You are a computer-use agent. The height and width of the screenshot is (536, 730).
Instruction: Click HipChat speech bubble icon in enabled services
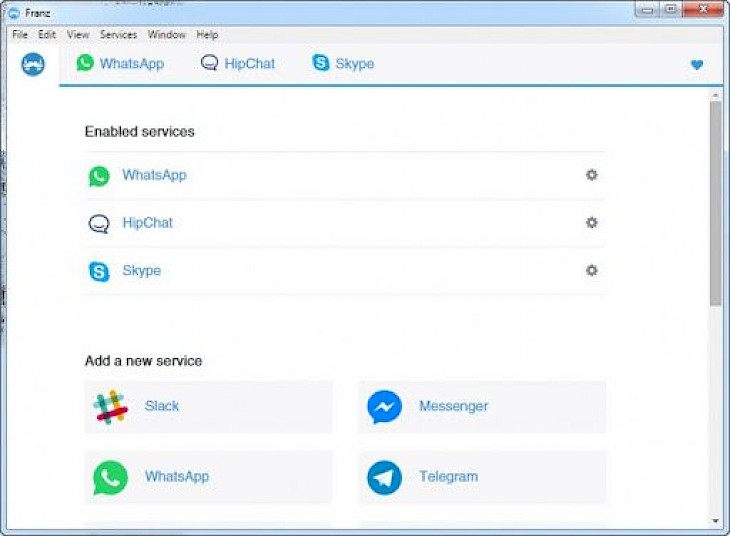point(99,224)
